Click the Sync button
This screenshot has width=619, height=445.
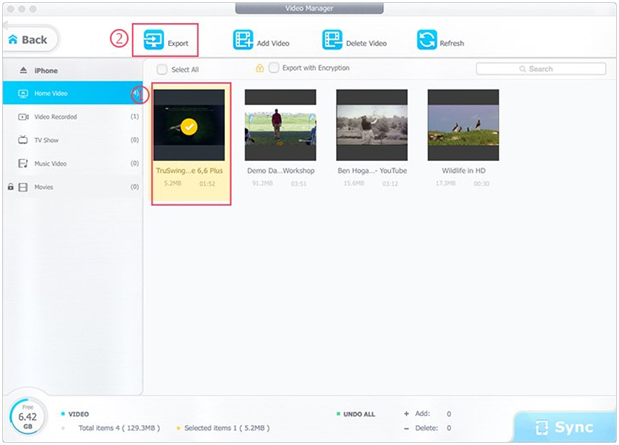pos(565,427)
